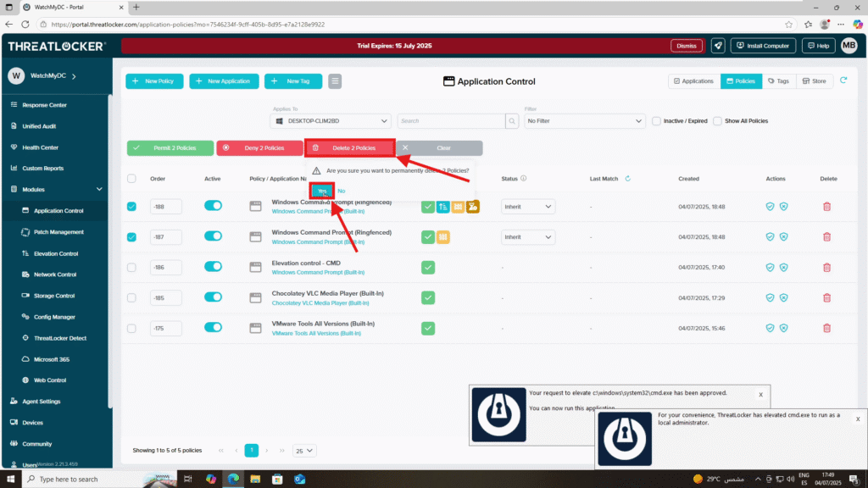This screenshot has height=488, width=868.
Task: Click the rocket icon in the header
Action: (718, 46)
